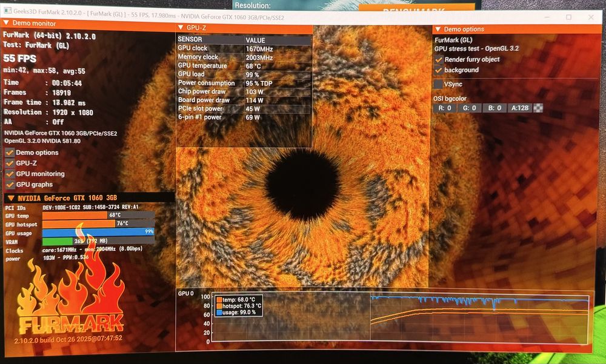606x364 pixels.
Task: Select the PCIe slot power row label
Action: coord(200,108)
